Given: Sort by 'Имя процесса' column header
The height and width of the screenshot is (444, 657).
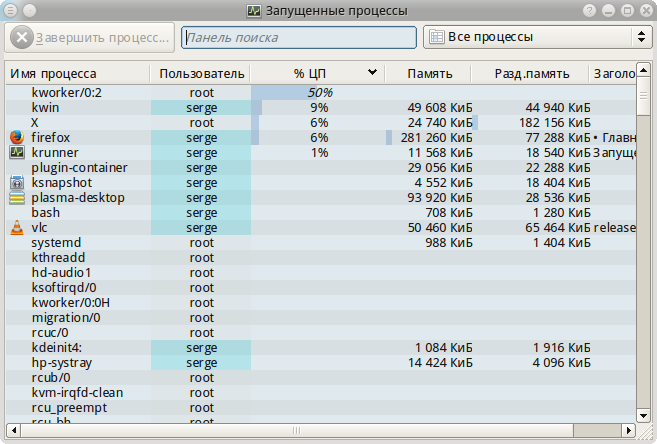Looking at the screenshot, I should (x=78, y=74).
